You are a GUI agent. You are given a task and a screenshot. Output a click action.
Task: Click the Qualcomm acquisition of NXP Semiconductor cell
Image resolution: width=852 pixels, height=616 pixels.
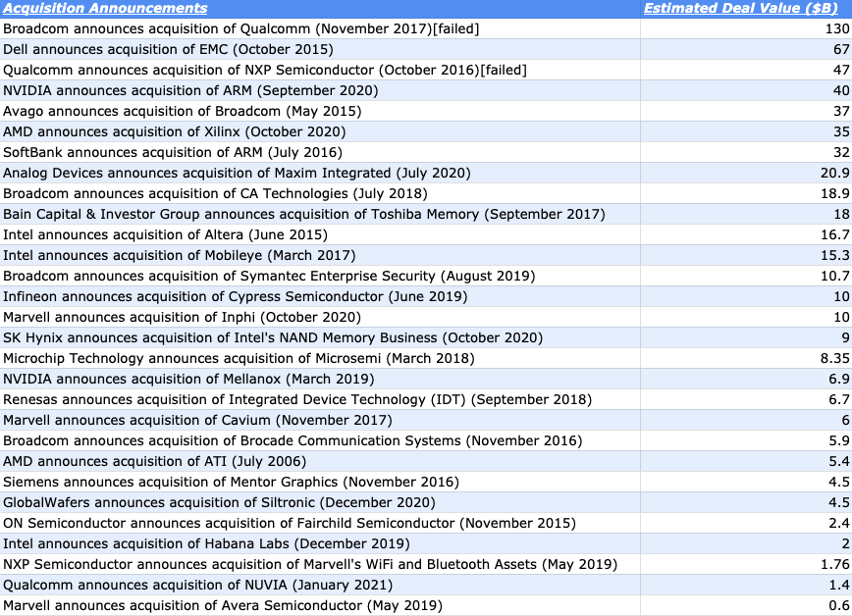[x=320, y=70]
